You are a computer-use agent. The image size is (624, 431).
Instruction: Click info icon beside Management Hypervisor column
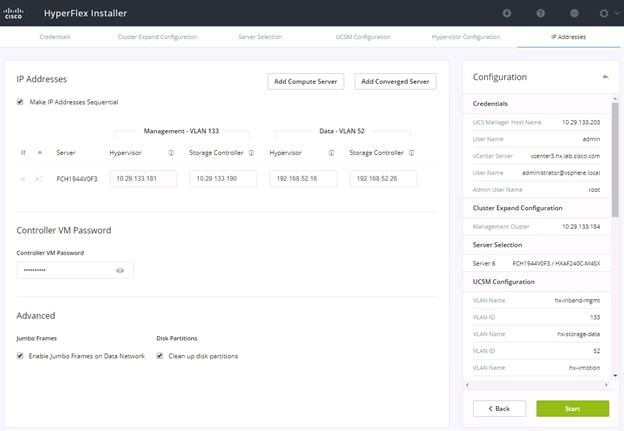click(171, 153)
